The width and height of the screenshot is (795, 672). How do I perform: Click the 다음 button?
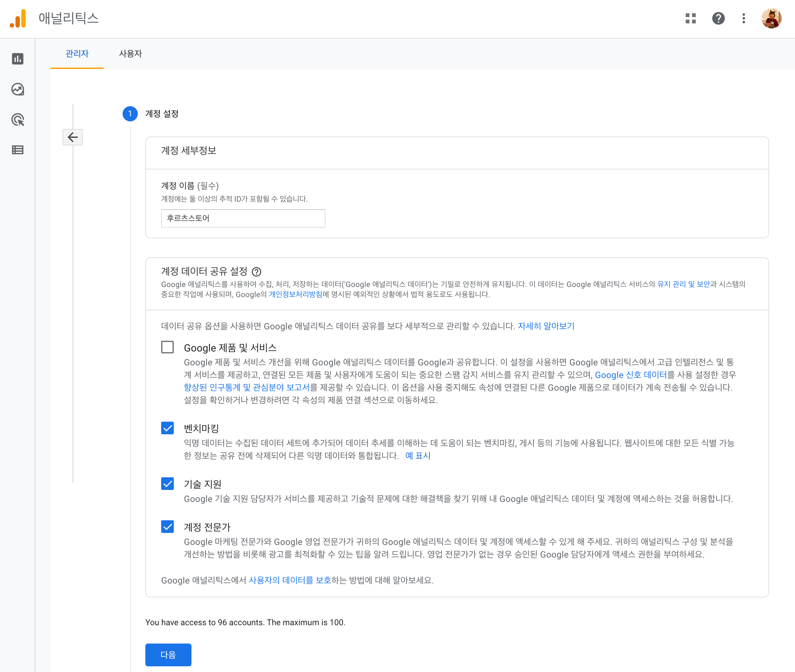coord(168,655)
